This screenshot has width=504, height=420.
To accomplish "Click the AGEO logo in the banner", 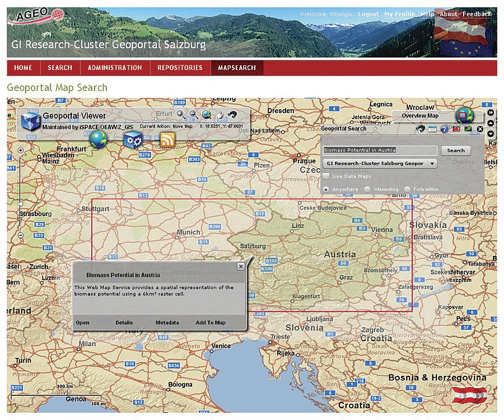I will (36, 16).
